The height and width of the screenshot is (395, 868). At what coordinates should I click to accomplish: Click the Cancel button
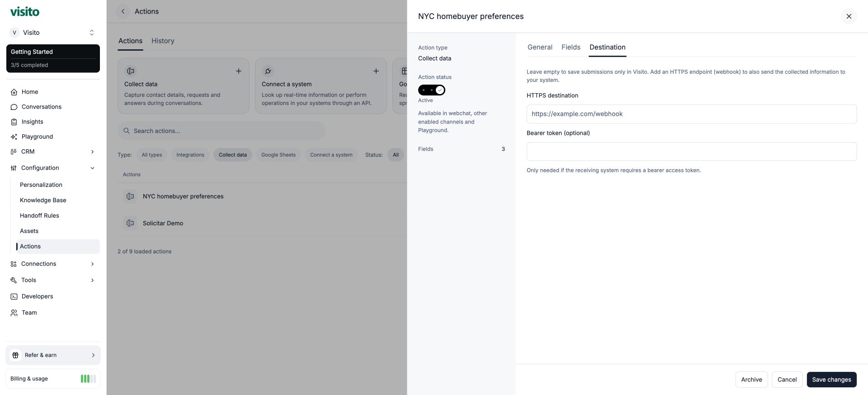click(x=787, y=380)
